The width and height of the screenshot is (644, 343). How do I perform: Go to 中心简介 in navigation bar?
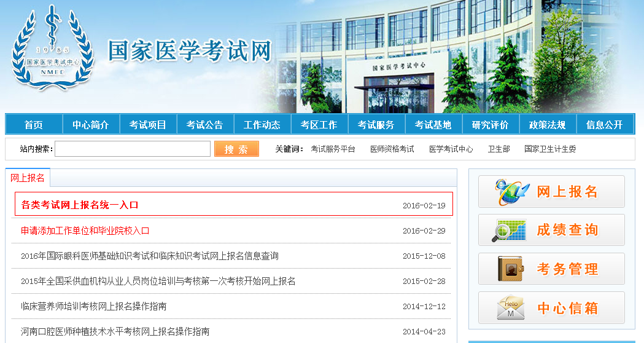click(x=91, y=125)
